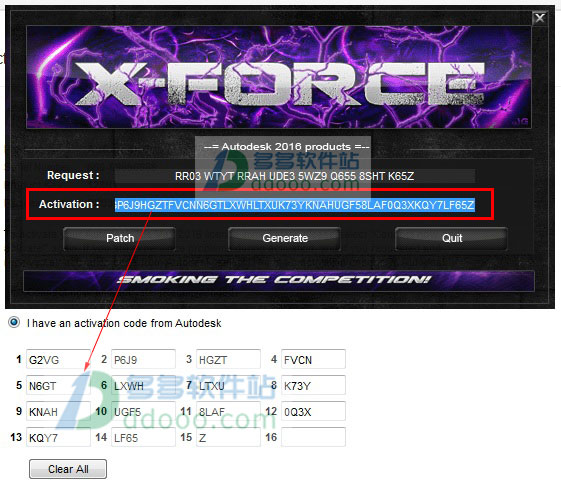Click 'Autodesk 2016 products' title text
This screenshot has height=485, width=561.
286,147
